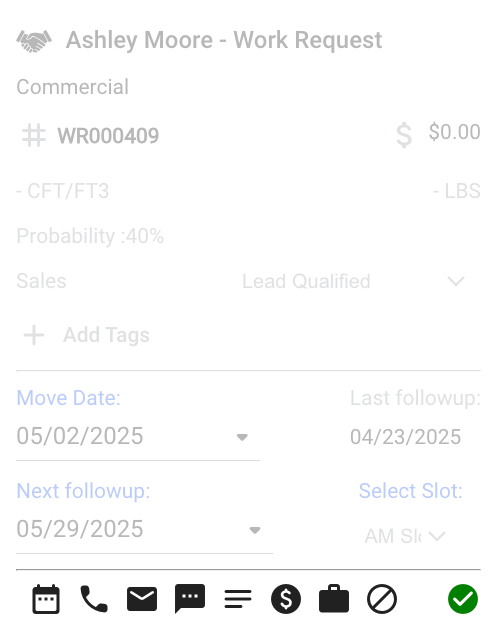Click the dollar payment circle icon

286,599
